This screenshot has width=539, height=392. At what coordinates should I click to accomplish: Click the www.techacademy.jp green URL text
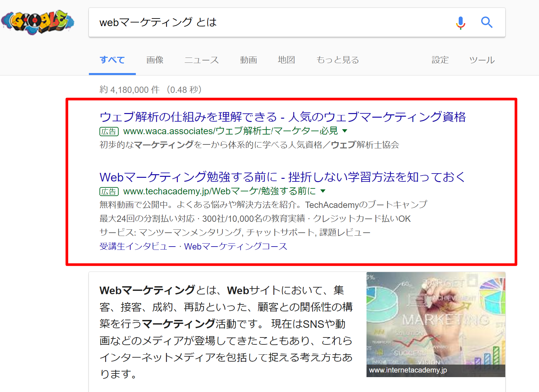[219, 191]
